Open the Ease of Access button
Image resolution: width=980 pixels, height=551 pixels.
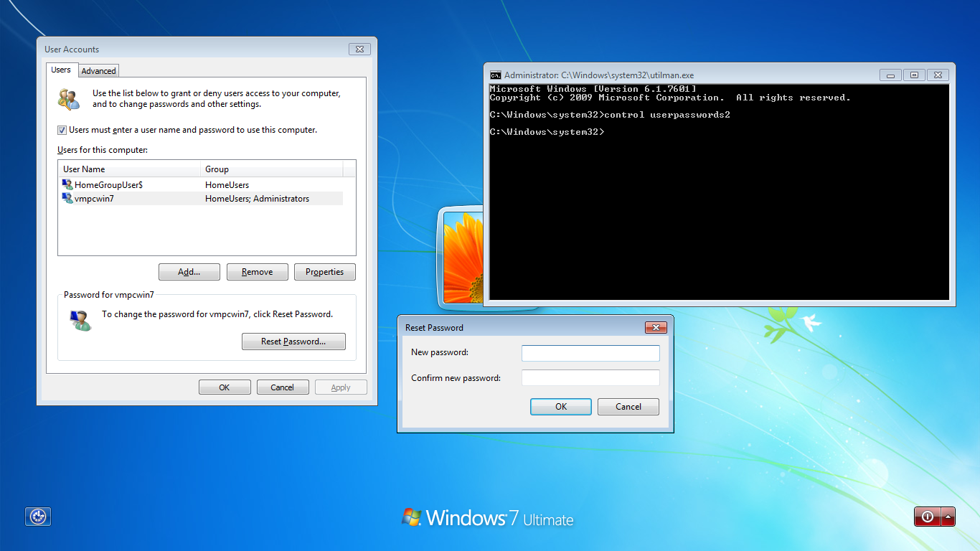(38, 517)
